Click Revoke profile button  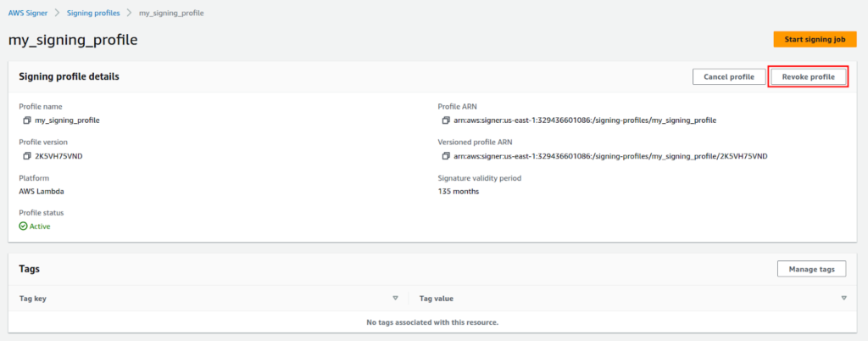(808, 77)
